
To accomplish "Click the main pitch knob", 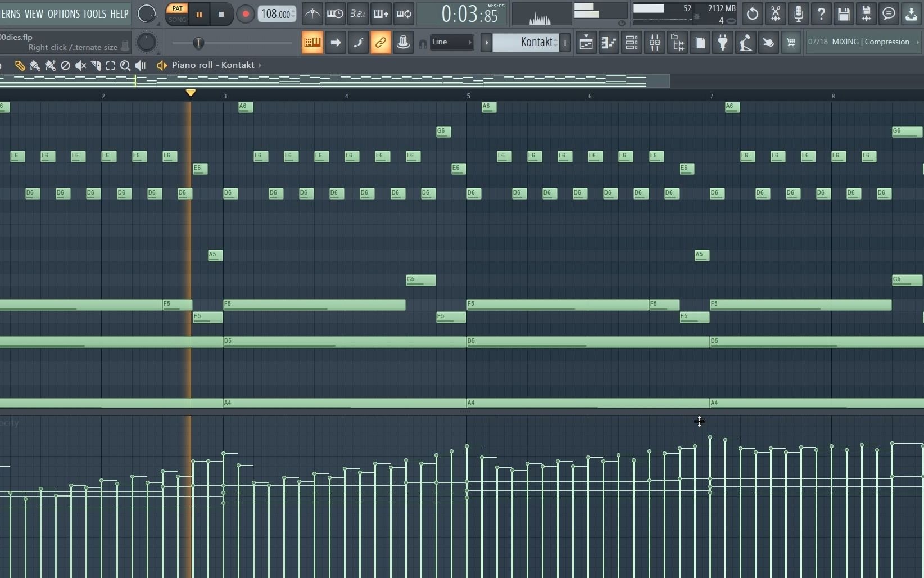I will click(147, 42).
